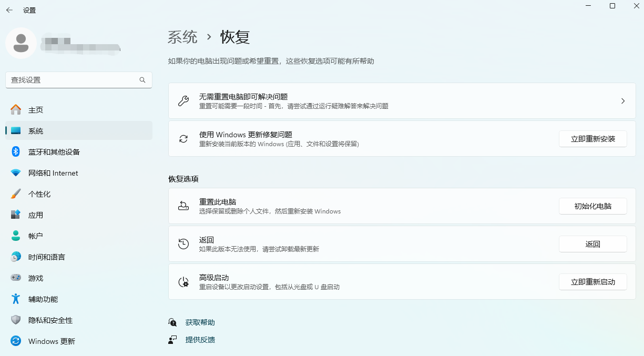Click the 提供反馈 feedback icon
This screenshot has height=356, width=644.
pos(172,340)
